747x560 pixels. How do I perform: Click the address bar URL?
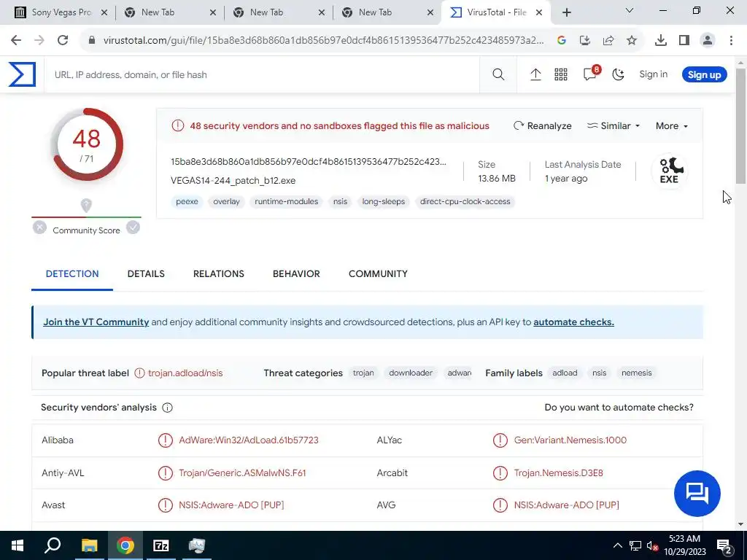tap(323, 41)
